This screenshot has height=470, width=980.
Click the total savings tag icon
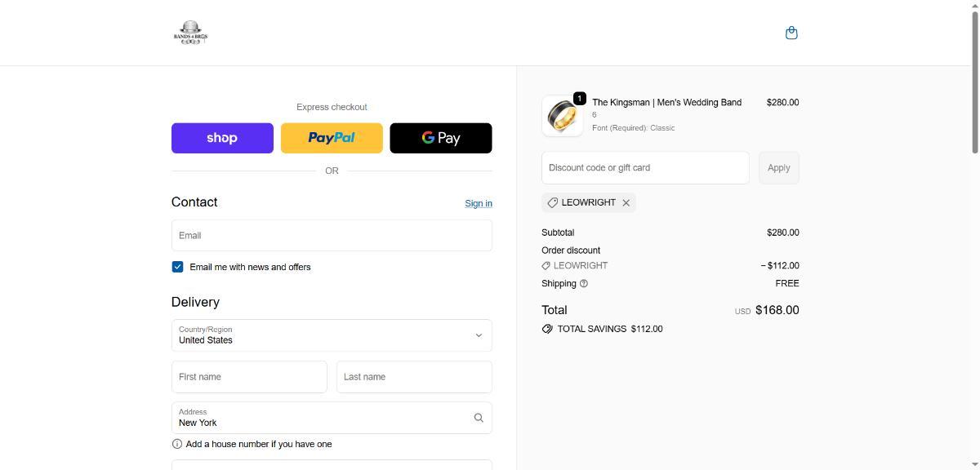[x=547, y=329]
